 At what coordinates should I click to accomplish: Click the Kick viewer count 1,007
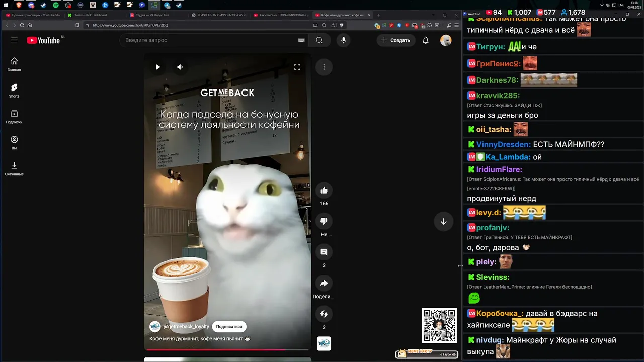519,12
